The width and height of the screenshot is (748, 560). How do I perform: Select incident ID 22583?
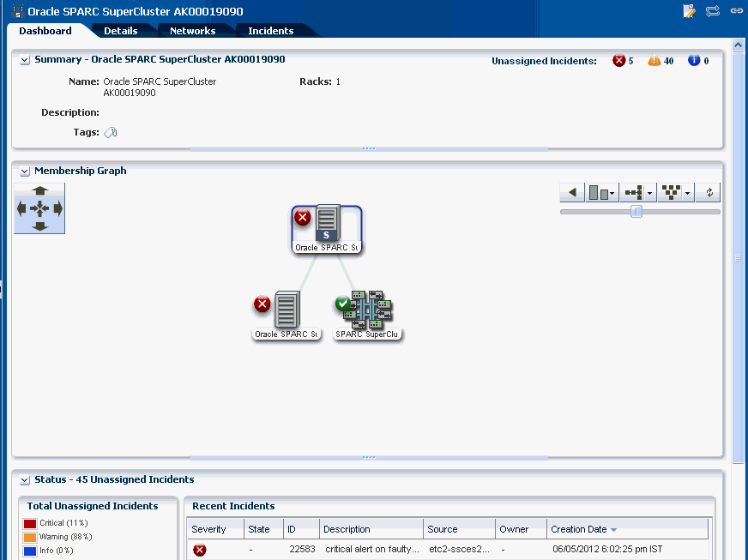coord(302,550)
